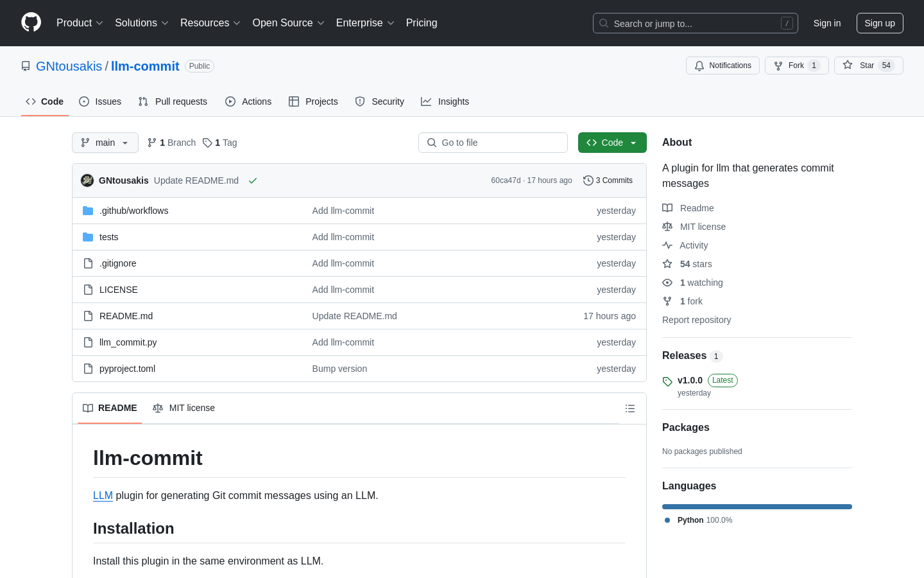
Task: Focus the Go to file input
Action: [493, 143]
